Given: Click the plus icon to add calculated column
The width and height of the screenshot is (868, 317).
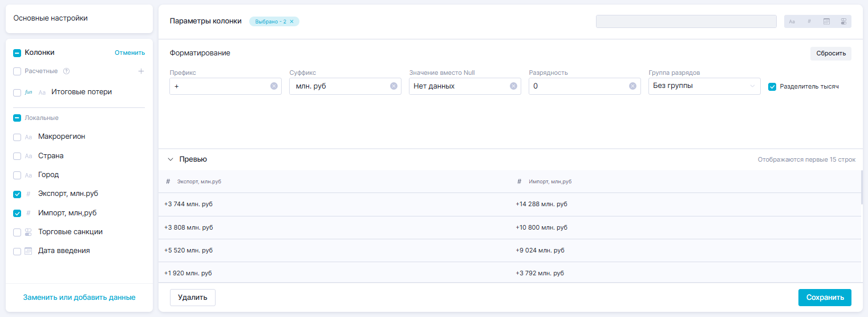Looking at the screenshot, I should coord(141,71).
